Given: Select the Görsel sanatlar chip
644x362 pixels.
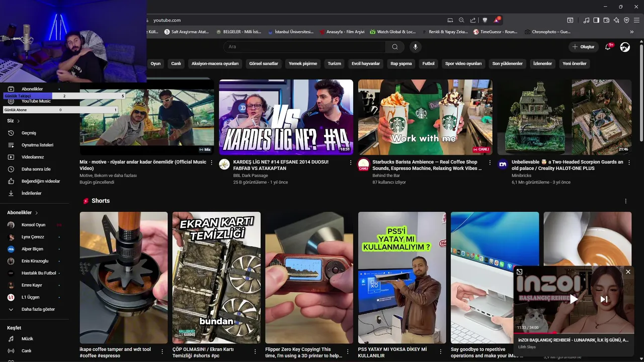Looking at the screenshot, I should pos(264,63).
